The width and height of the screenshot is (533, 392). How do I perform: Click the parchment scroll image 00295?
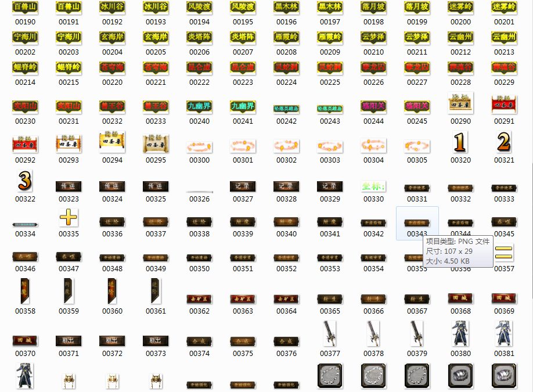(x=156, y=142)
